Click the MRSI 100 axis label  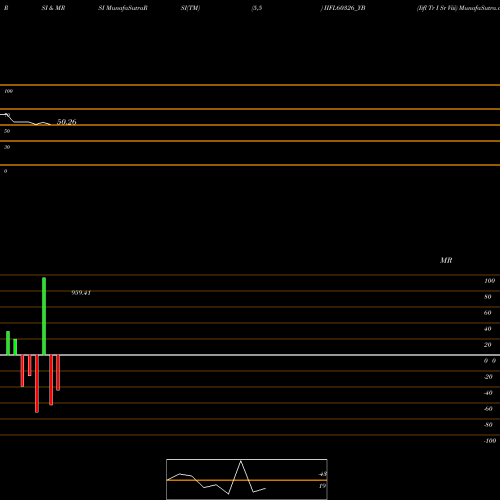point(490,281)
